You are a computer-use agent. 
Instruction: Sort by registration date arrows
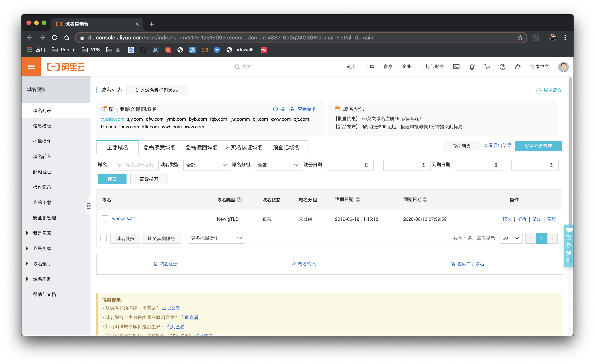[x=358, y=200]
